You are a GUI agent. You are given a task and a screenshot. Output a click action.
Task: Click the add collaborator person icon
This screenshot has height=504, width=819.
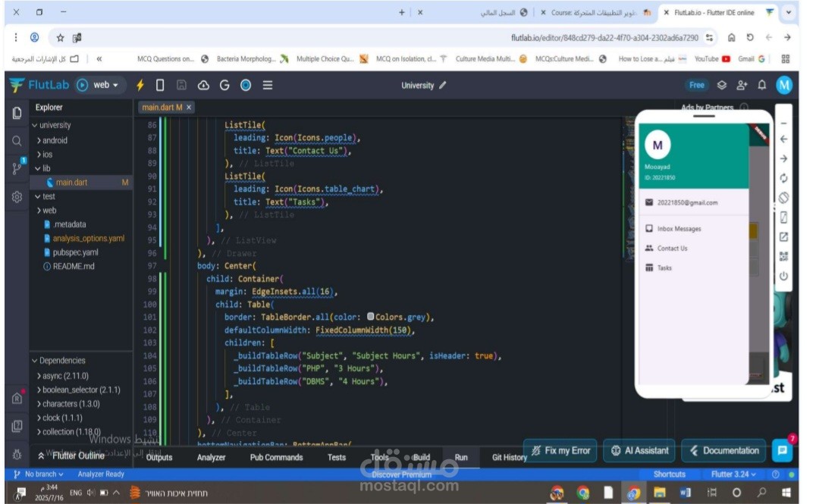pos(742,85)
